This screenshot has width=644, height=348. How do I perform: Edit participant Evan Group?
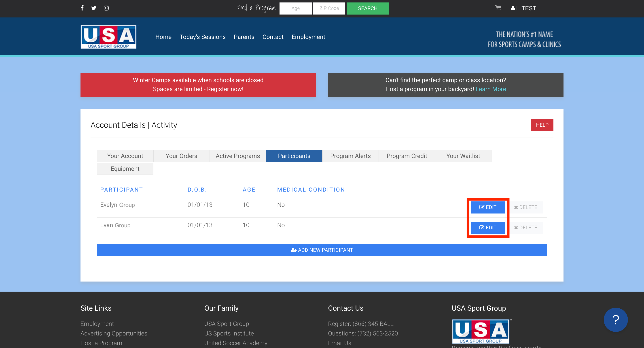point(488,227)
